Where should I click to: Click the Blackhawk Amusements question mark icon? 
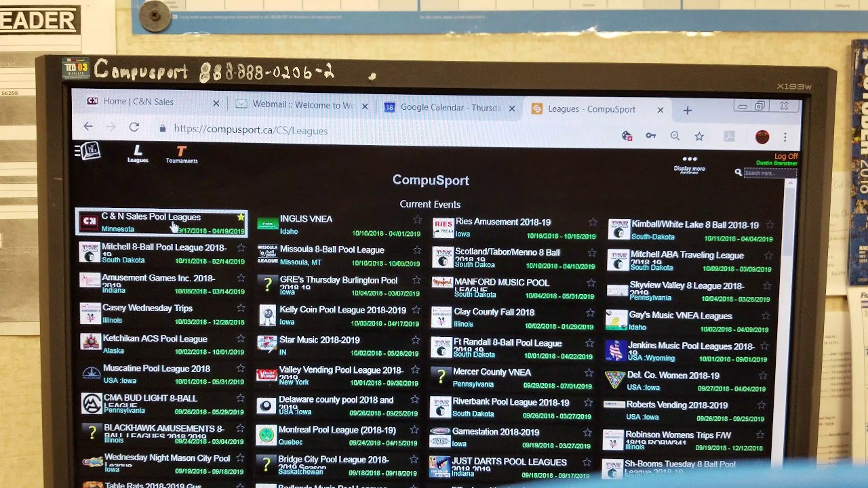click(92, 433)
